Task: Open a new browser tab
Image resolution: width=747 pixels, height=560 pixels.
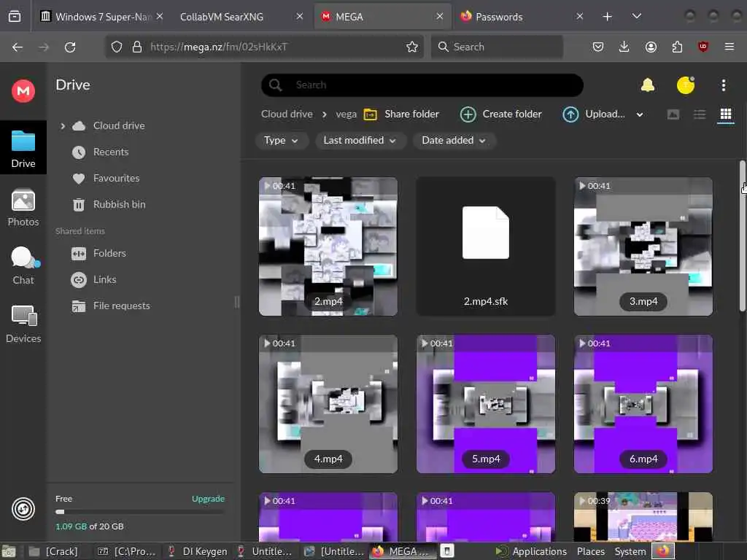Action: (607, 17)
